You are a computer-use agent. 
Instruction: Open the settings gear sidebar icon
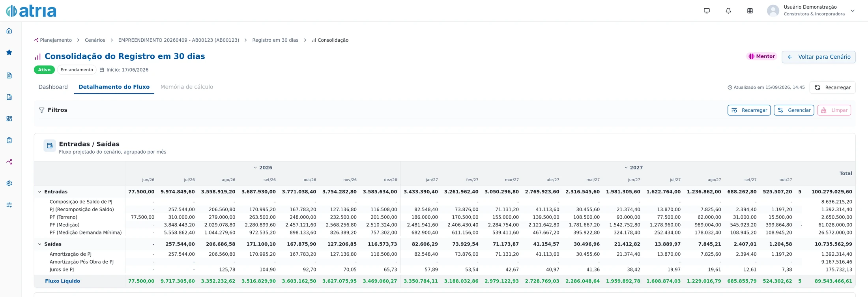(9, 184)
